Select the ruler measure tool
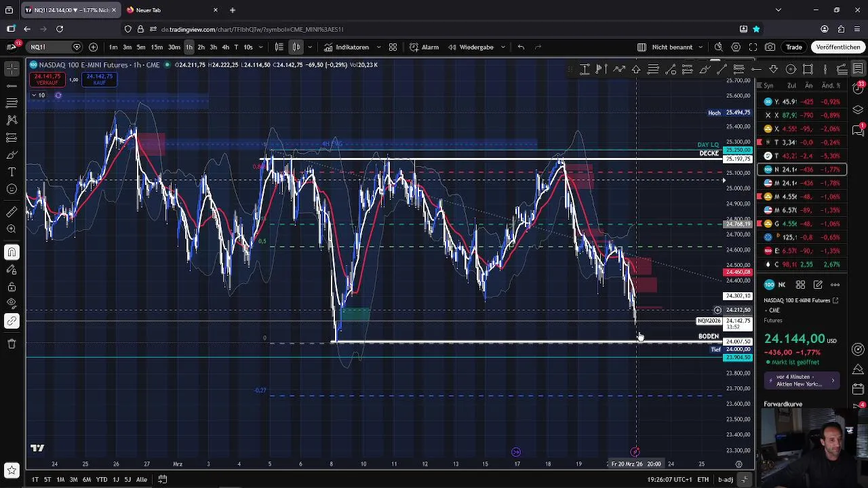 (12, 212)
